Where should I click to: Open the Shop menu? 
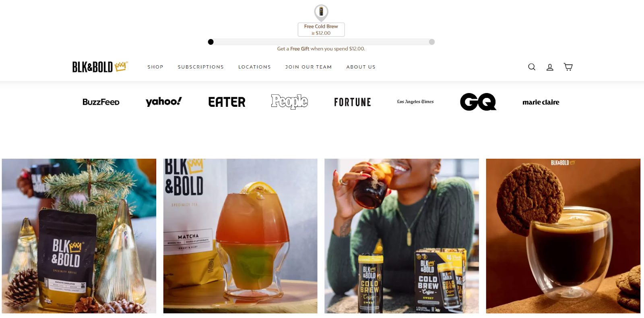click(155, 67)
